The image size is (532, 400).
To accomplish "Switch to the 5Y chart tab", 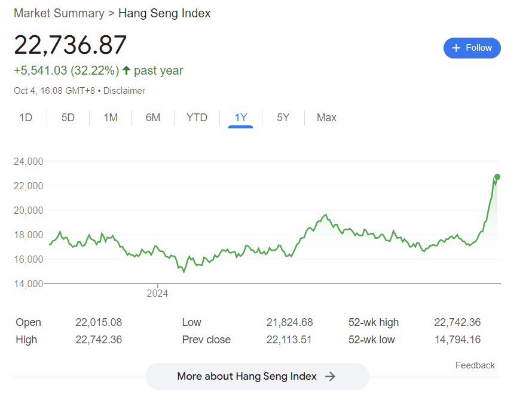I will (x=283, y=118).
